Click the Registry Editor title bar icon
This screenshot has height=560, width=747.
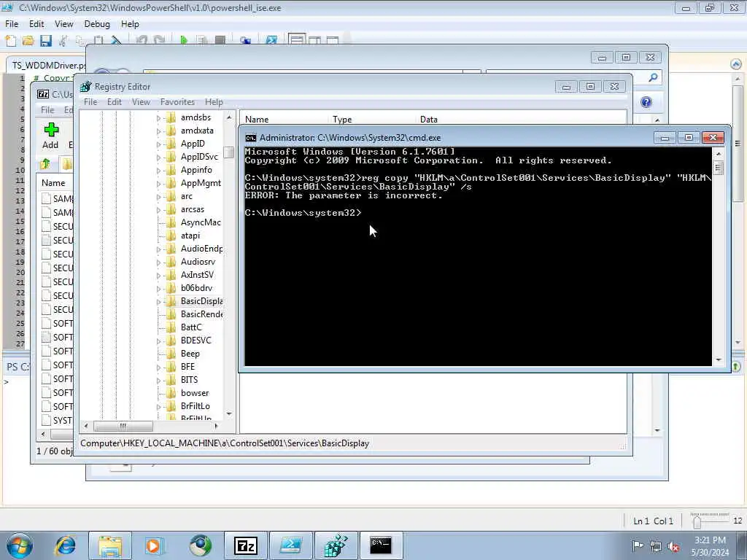pyautogui.click(x=86, y=87)
